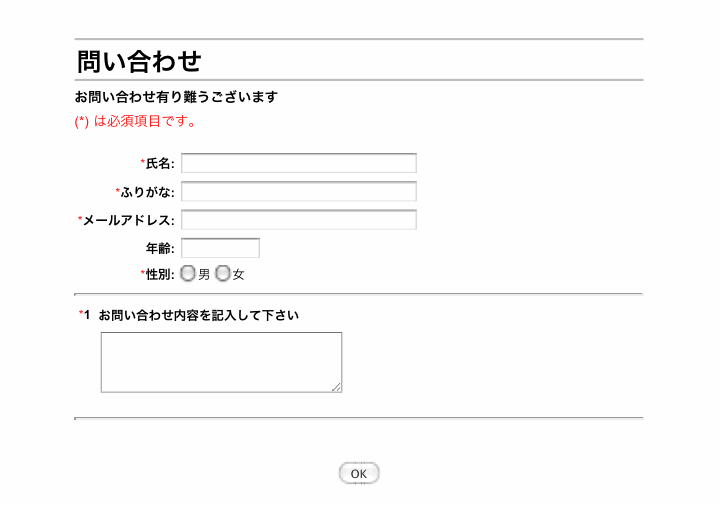Select the 年齢 age input box
Screen dimensions: 720x505
220,248
